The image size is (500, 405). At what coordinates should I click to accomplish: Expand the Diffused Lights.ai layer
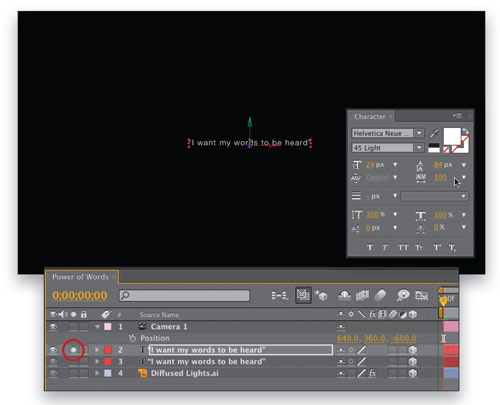tap(97, 373)
